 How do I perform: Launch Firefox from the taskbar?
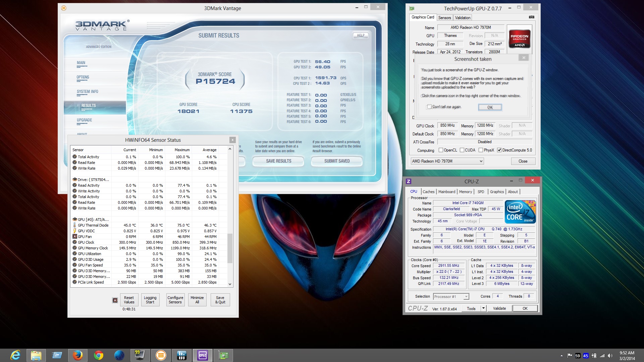(78, 355)
